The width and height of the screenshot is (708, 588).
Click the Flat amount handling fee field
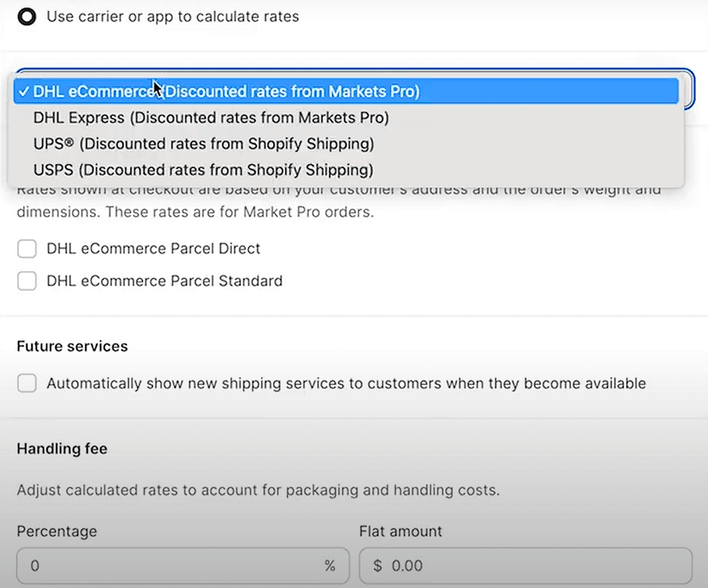pyautogui.click(x=525, y=565)
